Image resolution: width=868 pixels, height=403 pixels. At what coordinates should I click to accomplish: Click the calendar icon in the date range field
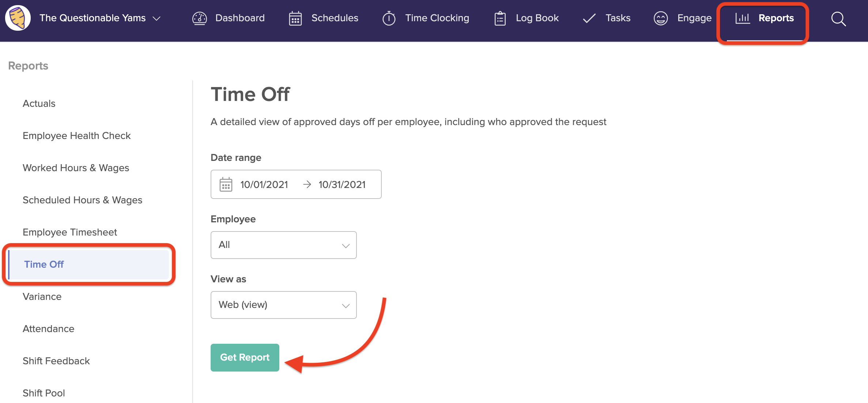(226, 184)
